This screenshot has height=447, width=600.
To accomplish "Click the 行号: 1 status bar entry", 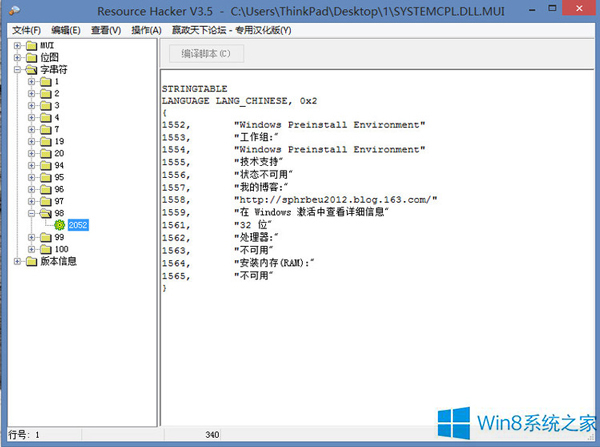I will coord(24,435).
